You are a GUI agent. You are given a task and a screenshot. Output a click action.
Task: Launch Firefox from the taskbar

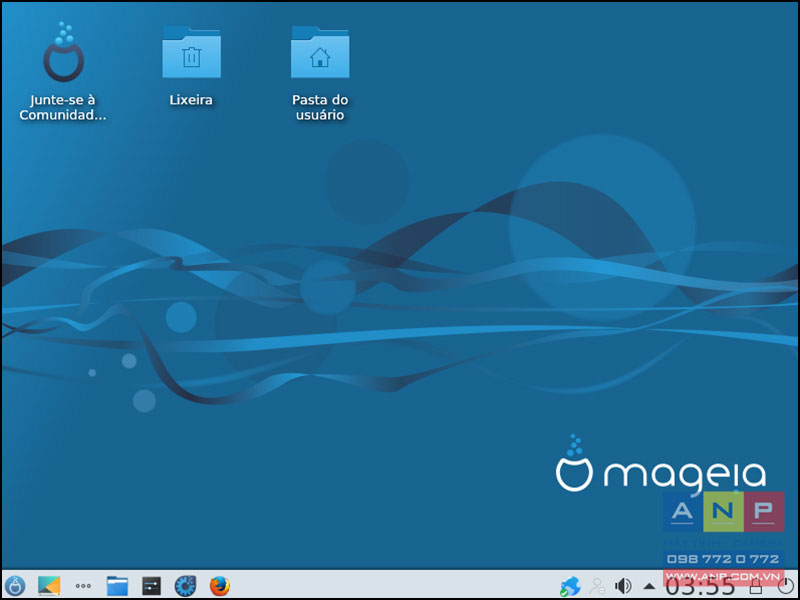tap(219, 586)
